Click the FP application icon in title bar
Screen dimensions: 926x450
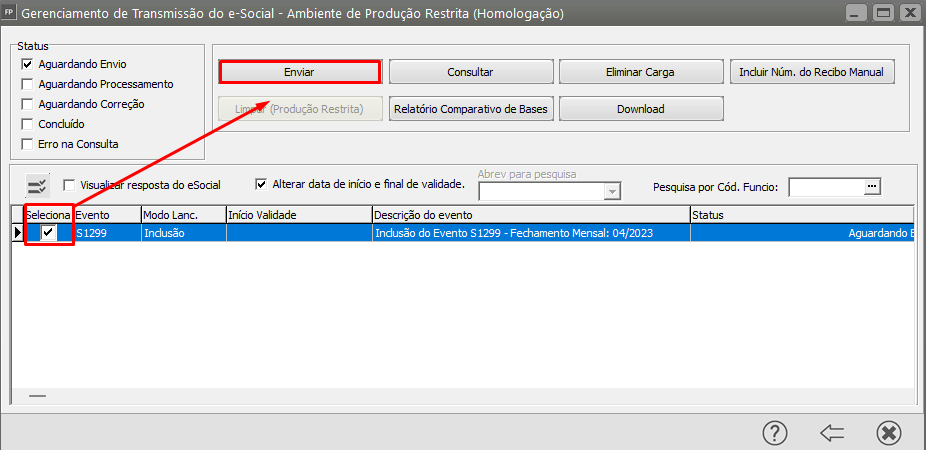point(8,12)
